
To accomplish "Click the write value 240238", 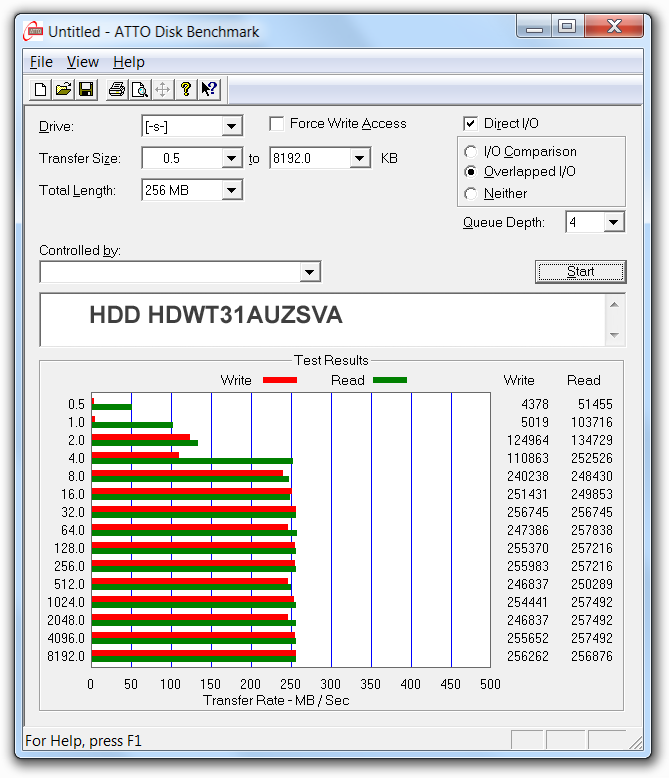I will point(528,476).
